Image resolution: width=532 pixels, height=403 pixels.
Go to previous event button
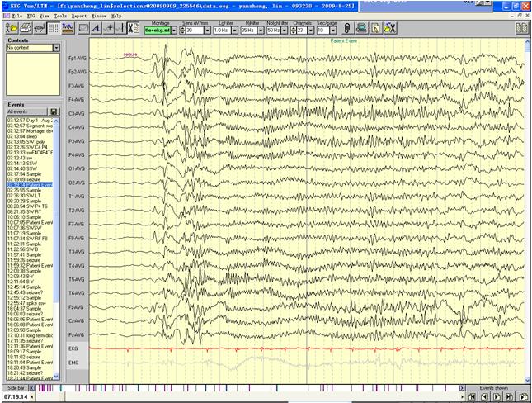(x=484, y=397)
